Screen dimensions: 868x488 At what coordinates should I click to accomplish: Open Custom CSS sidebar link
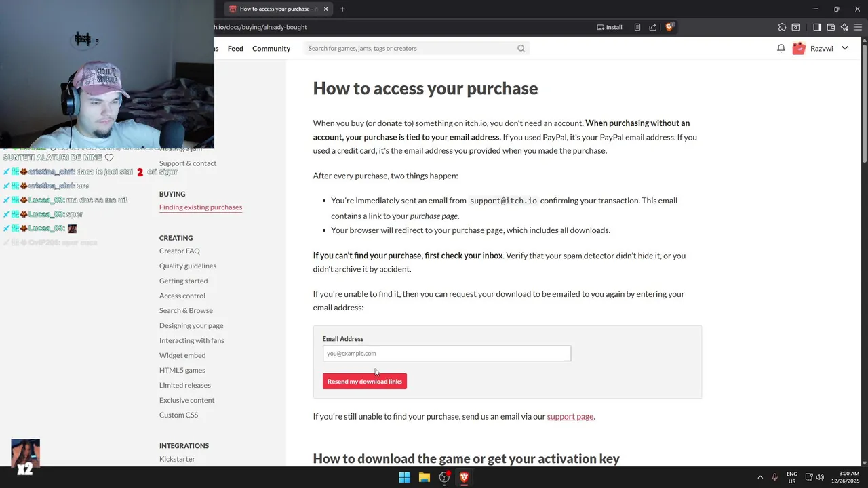[x=179, y=415]
